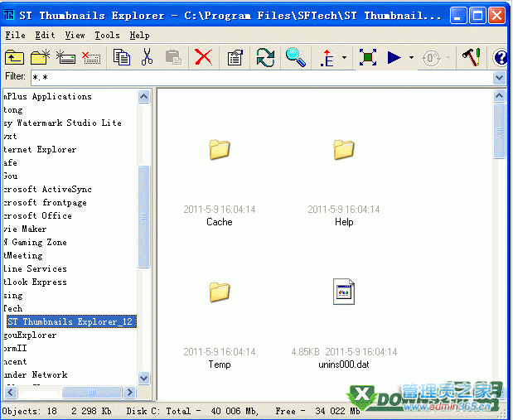Click folder tree horizontal scroll right arrow
The width and height of the screenshot is (513, 420).
click(x=129, y=392)
